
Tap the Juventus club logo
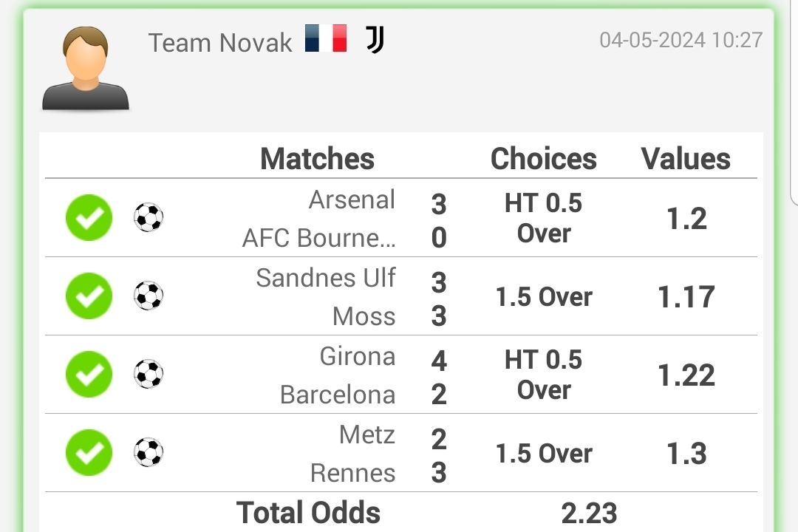(x=375, y=40)
